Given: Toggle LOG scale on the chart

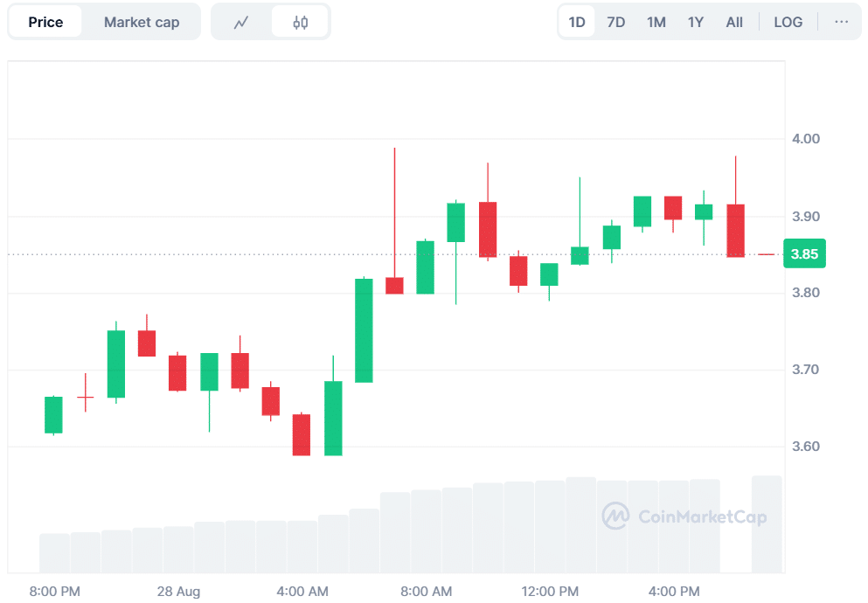Looking at the screenshot, I should [x=788, y=22].
